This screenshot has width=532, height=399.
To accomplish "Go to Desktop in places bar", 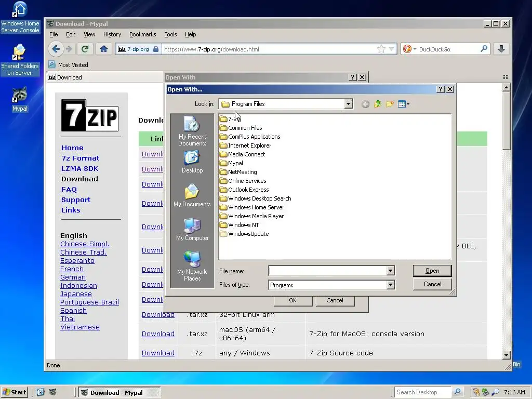I will point(192,162).
